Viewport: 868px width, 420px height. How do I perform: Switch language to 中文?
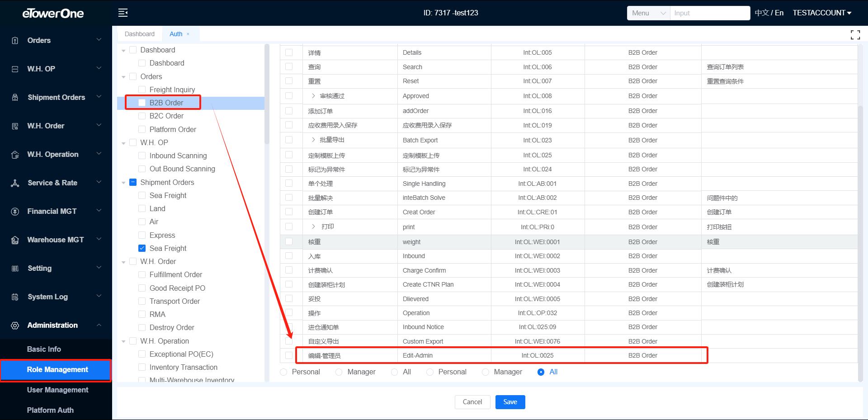pyautogui.click(x=761, y=13)
